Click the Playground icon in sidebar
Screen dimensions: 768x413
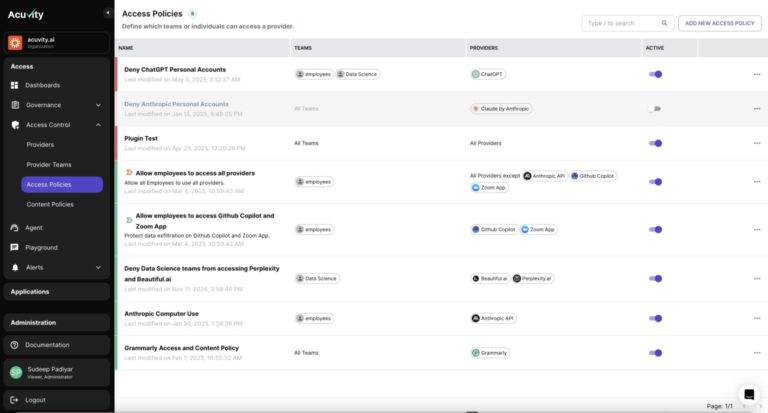[15, 247]
